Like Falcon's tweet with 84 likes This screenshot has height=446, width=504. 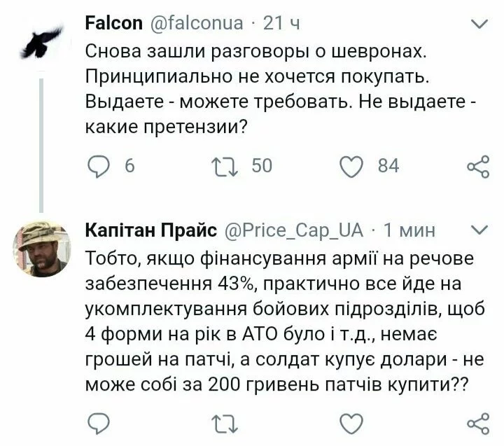pos(352,165)
